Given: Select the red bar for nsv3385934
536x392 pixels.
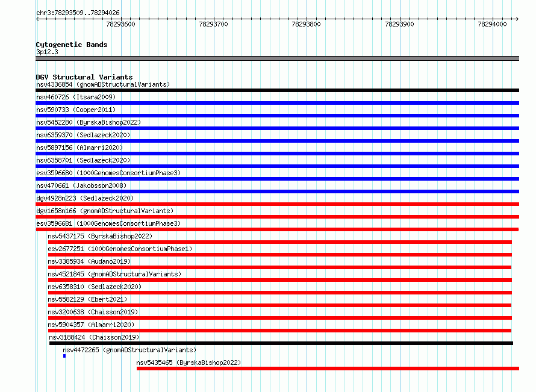Looking at the screenshot, I should (x=279, y=267).
